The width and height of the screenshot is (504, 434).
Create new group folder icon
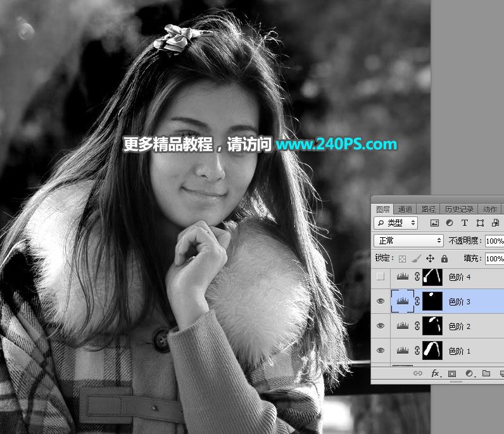pos(486,373)
